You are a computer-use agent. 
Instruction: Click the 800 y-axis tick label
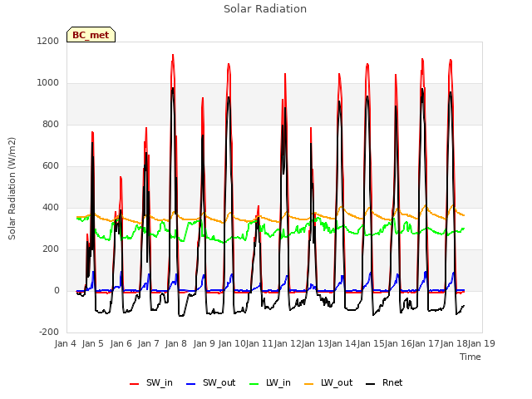pos(51,125)
